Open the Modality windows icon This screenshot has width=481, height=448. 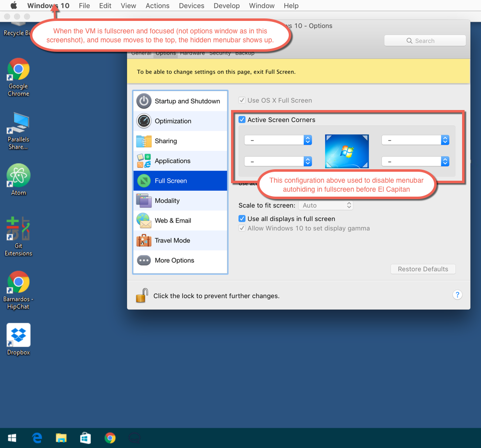pos(144,201)
